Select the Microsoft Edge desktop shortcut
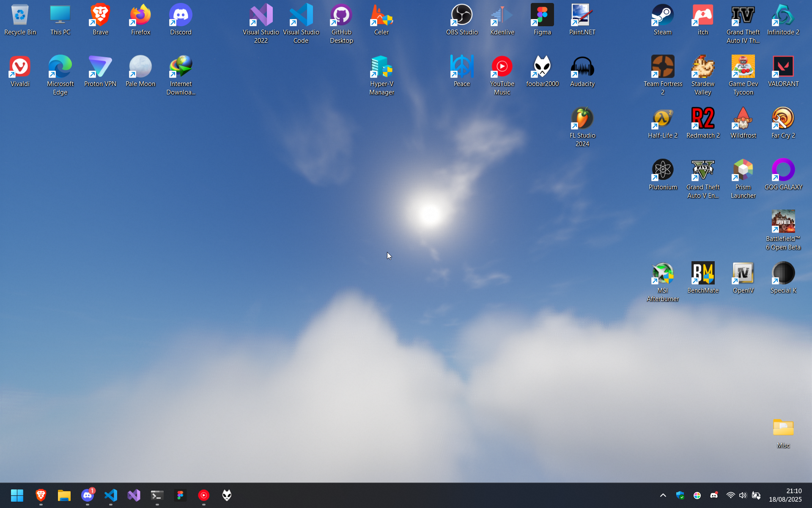 [x=60, y=75]
